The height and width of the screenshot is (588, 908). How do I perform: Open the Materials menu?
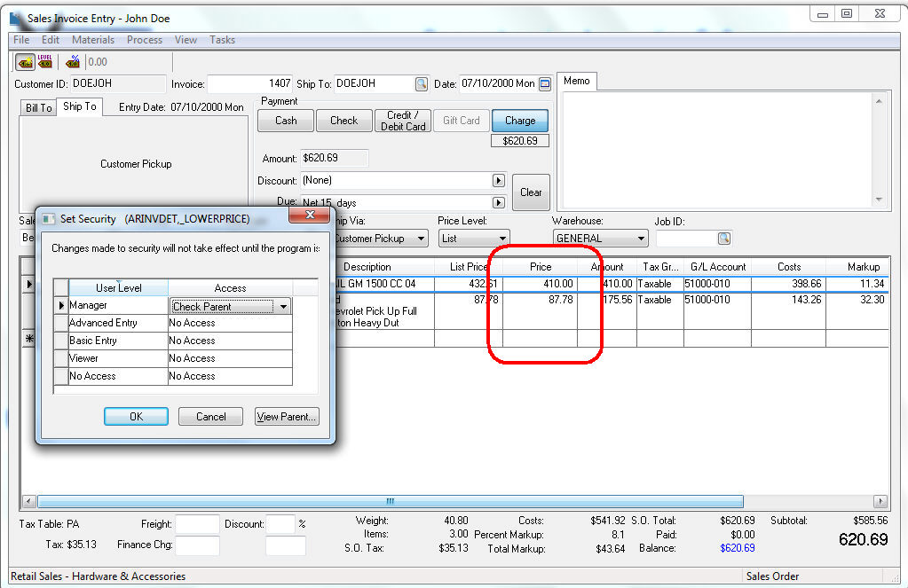click(93, 40)
